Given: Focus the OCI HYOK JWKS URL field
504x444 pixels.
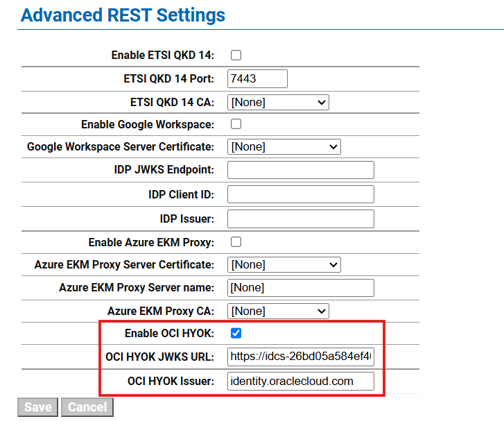Looking at the screenshot, I should [x=301, y=357].
